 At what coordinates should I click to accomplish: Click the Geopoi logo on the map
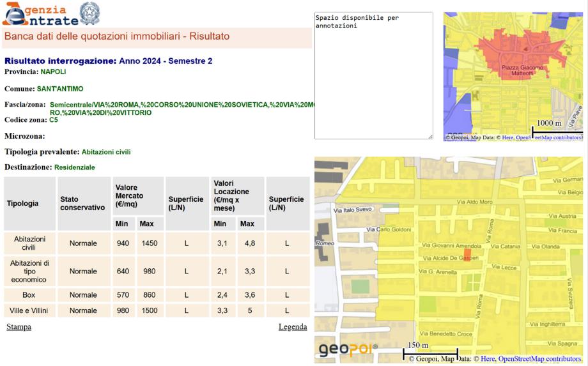(348, 349)
